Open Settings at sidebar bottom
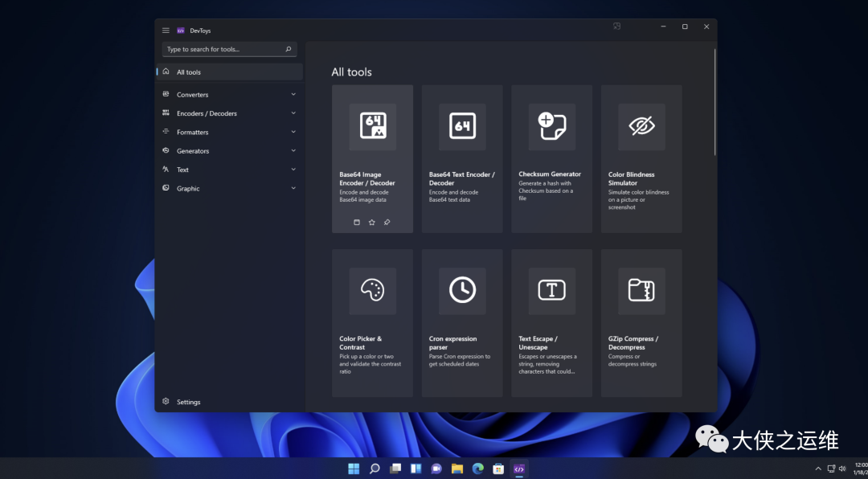The width and height of the screenshot is (868, 479). 189,402
